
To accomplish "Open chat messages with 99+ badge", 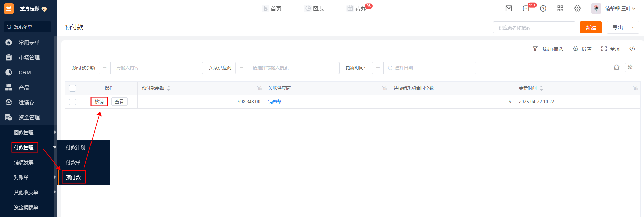I will click(526, 9).
